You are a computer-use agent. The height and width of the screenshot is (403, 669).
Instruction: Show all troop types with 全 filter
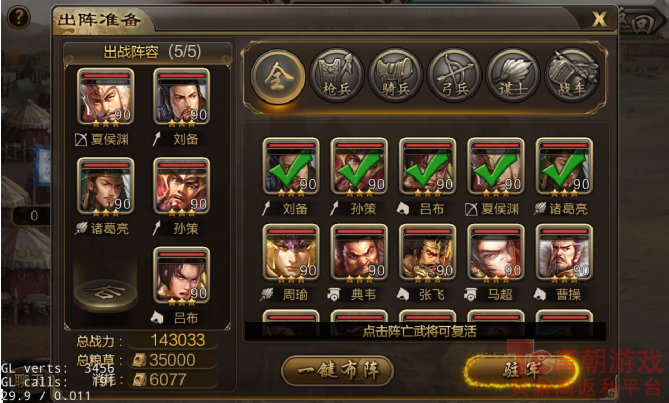pyautogui.click(x=278, y=76)
